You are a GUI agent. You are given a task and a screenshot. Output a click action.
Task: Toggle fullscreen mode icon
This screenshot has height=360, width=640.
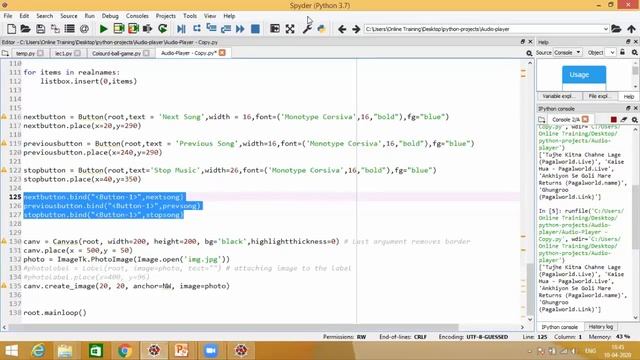(x=290, y=29)
